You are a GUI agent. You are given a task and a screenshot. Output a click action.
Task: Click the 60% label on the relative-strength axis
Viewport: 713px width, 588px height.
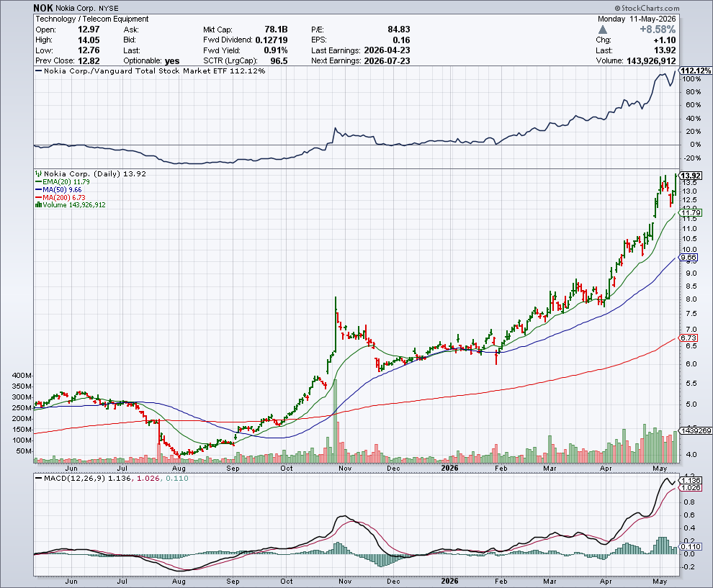(x=693, y=105)
